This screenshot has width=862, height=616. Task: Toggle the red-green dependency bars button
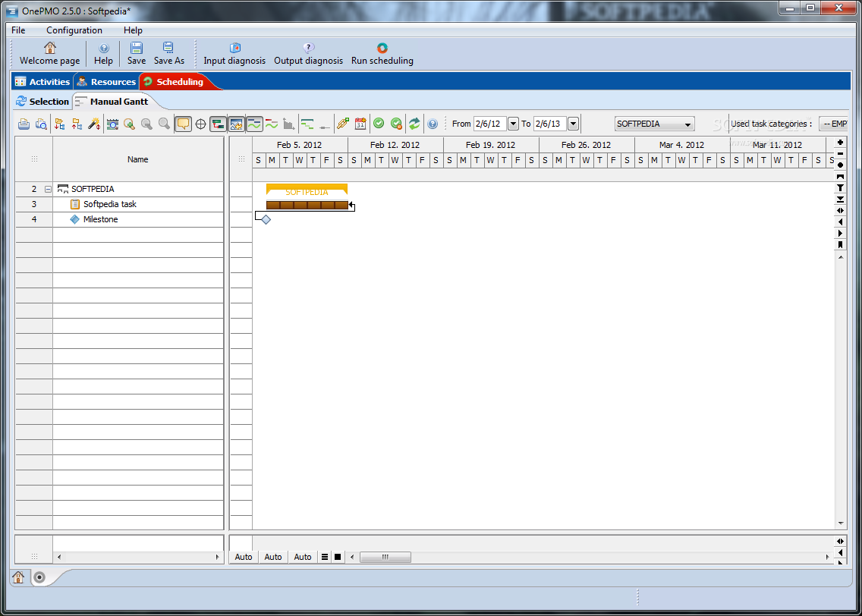click(x=219, y=124)
